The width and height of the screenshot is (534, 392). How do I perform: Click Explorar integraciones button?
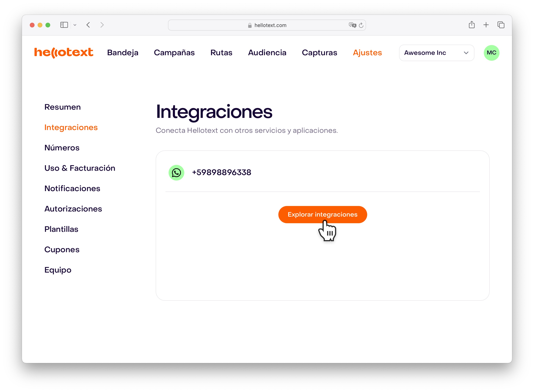pyautogui.click(x=323, y=215)
